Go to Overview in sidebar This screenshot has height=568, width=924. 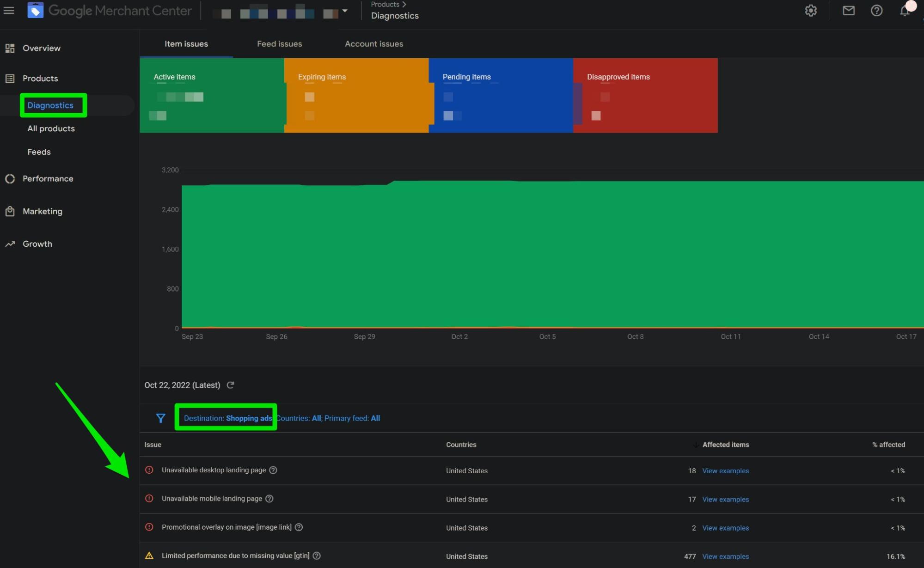tap(42, 48)
